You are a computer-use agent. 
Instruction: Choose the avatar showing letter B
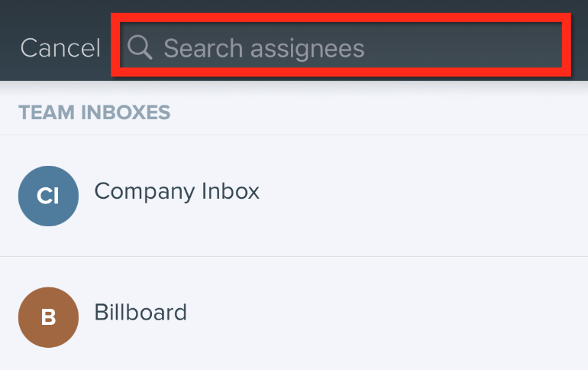pos(48,317)
